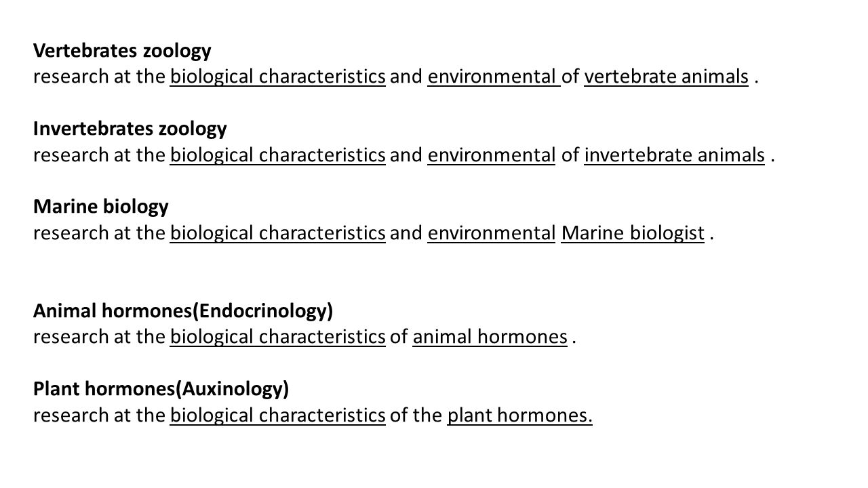Click 'biological characteristics' under Plant hormones heading
This screenshot has height=488, width=868.
tap(278, 415)
